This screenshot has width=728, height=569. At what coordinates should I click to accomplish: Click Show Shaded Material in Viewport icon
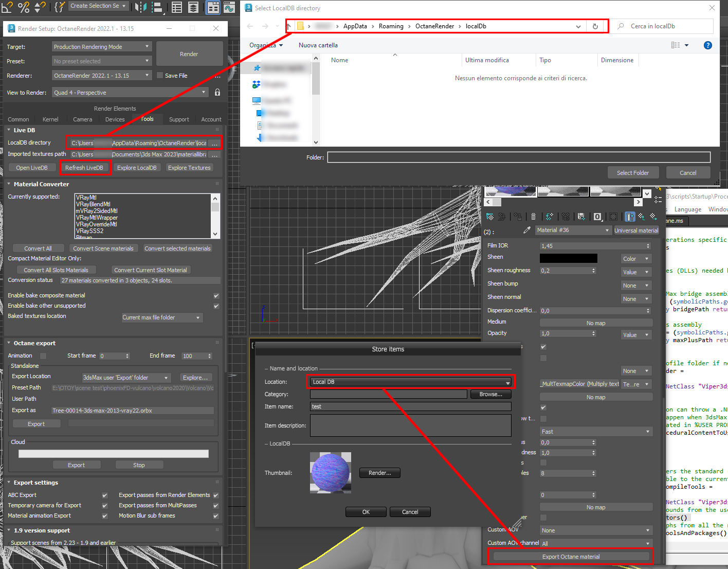click(x=613, y=217)
